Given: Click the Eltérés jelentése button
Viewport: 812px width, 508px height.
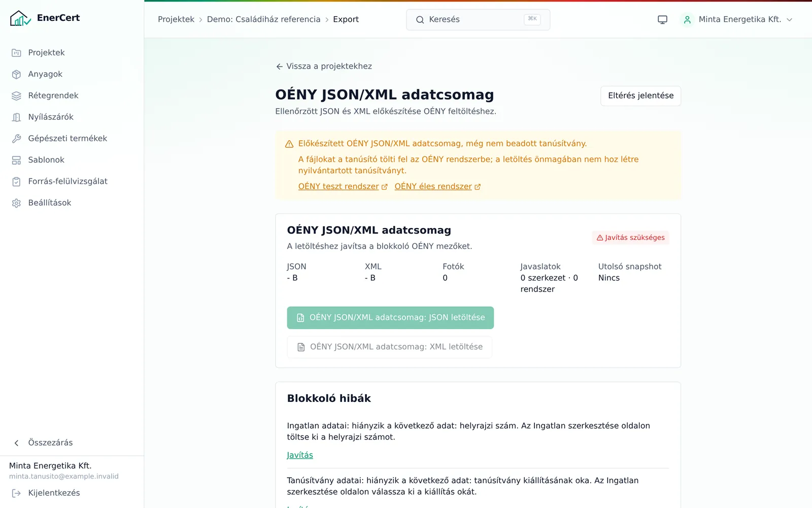Looking at the screenshot, I should pos(640,96).
